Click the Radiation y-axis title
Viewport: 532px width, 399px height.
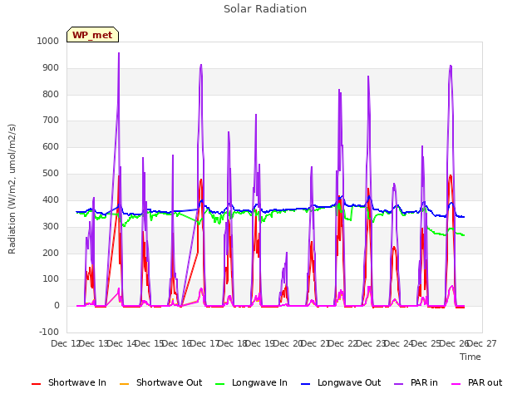(x=12, y=189)
